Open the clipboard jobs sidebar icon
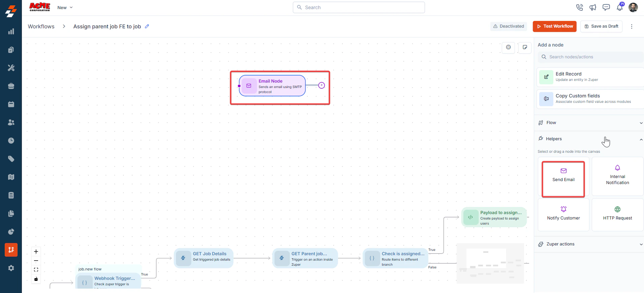 click(11, 50)
